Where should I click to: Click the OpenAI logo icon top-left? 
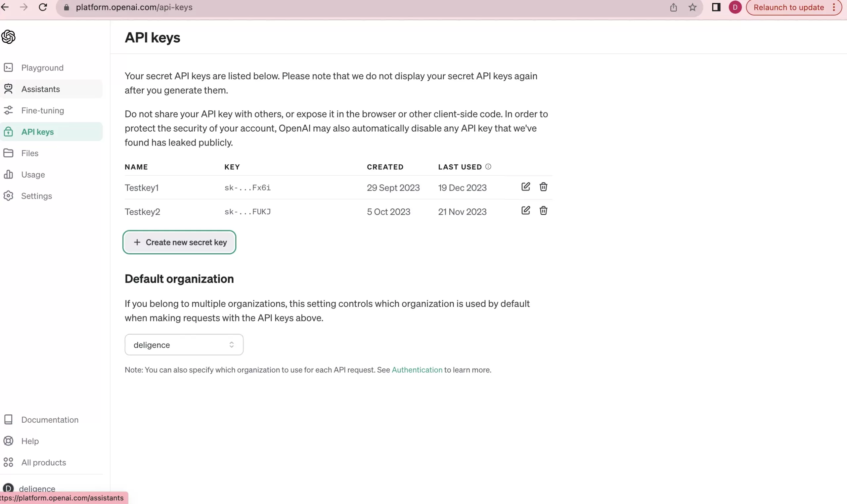[8, 37]
